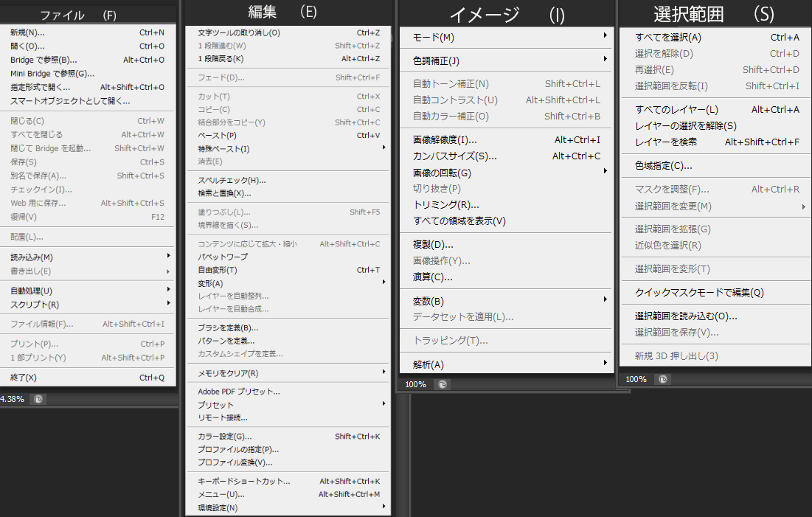812x517 pixels.
Task: Choose プロファイル変換(V)... entry
Action: pyautogui.click(x=288, y=462)
